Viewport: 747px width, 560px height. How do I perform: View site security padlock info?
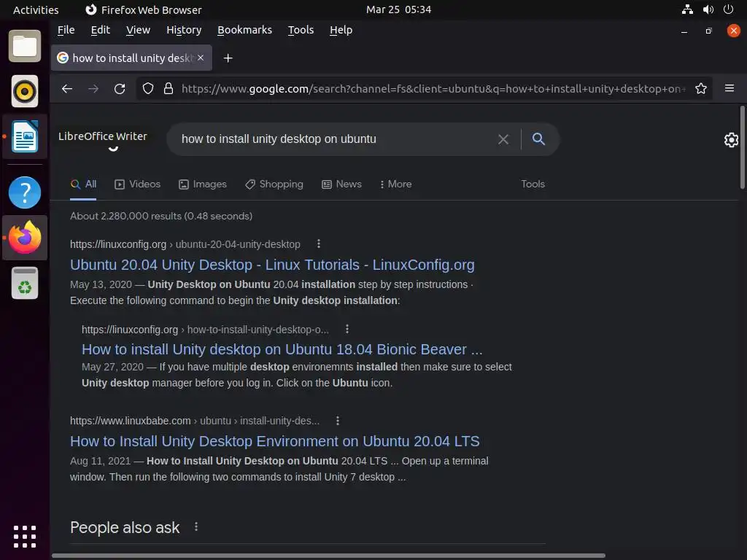169,88
